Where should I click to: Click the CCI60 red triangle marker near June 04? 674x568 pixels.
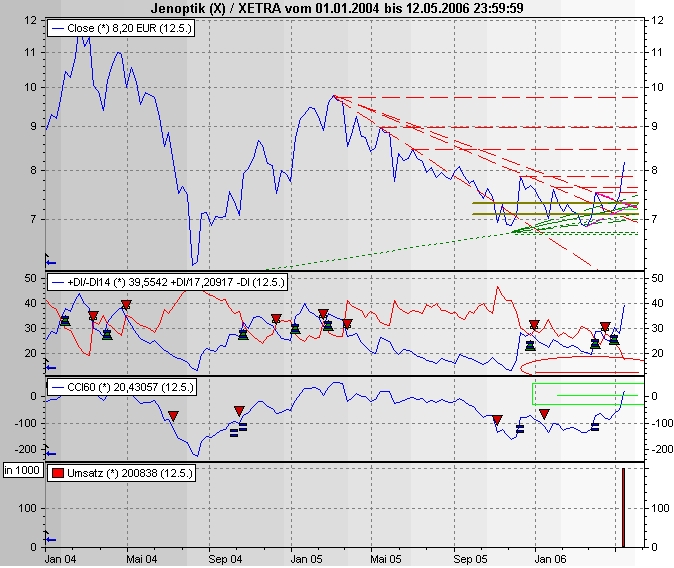pyautogui.click(x=173, y=416)
